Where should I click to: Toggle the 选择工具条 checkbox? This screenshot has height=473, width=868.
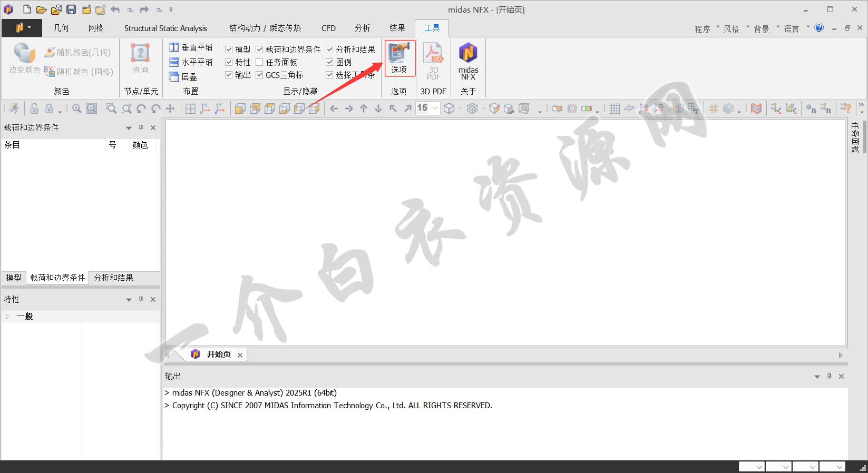click(x=329, y=75)
